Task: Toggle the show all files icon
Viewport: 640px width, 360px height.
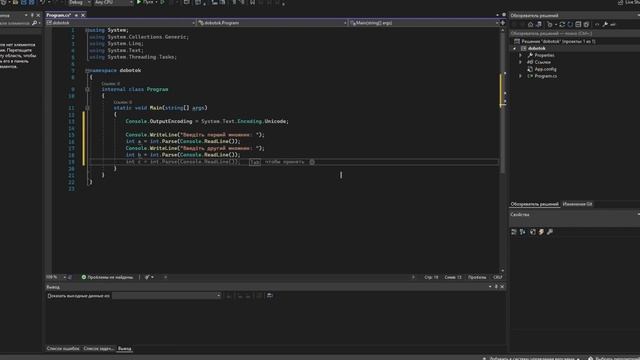Action: [586, 24]
